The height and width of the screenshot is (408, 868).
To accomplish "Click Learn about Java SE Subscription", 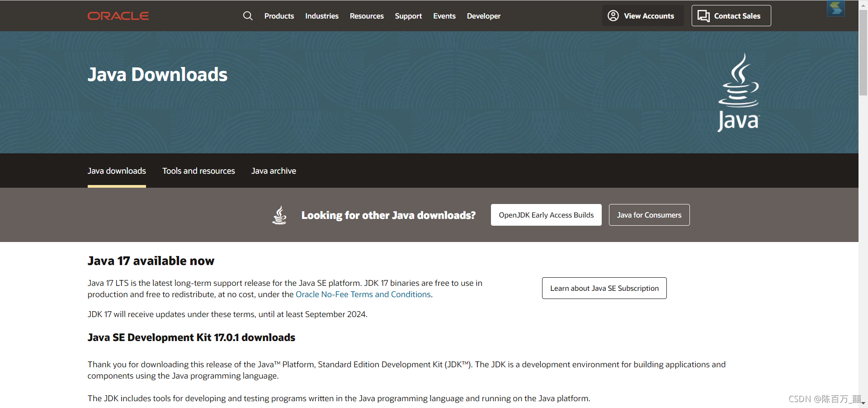I will point(604,288).
